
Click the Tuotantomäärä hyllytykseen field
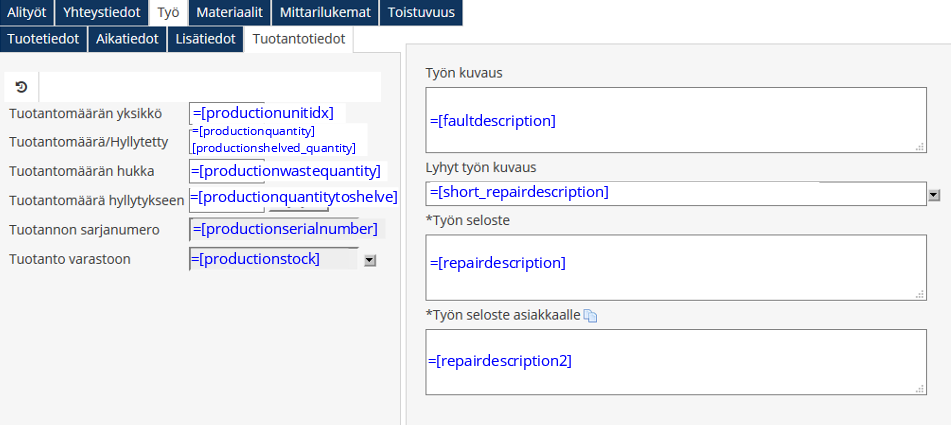[x=292, y=197]
